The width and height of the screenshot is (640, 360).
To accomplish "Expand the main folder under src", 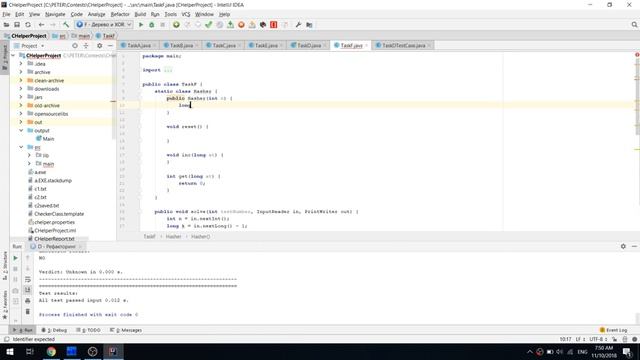I will (x=29, y=164).
